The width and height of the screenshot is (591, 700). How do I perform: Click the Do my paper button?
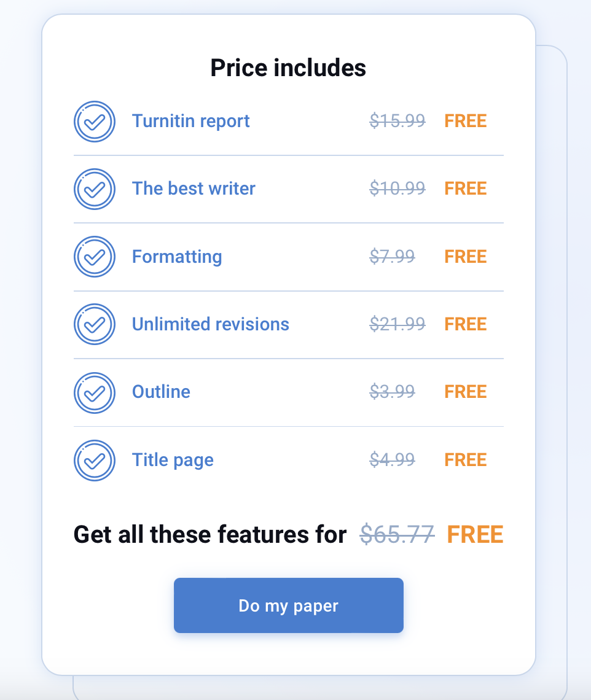tap(288, 605)
